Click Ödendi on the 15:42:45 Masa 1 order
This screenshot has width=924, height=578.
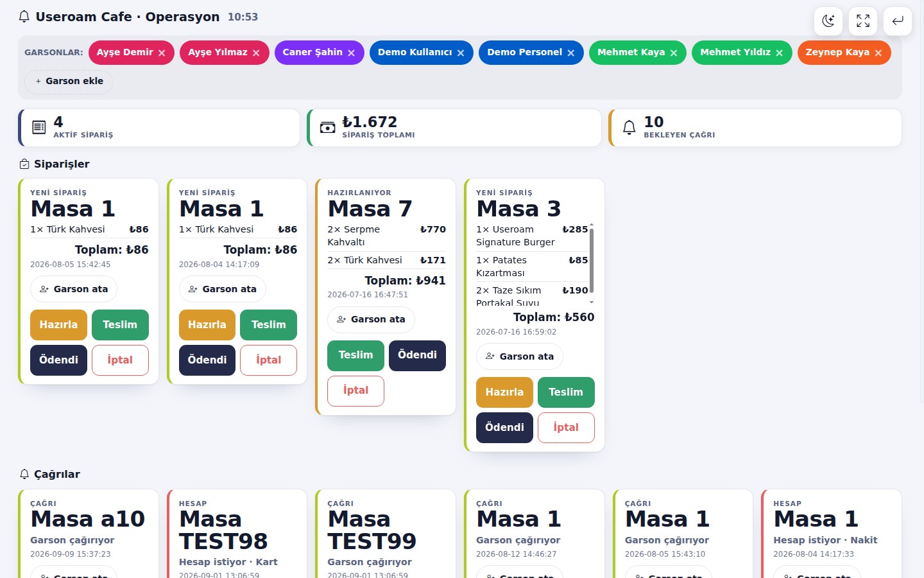click(58, 360)
